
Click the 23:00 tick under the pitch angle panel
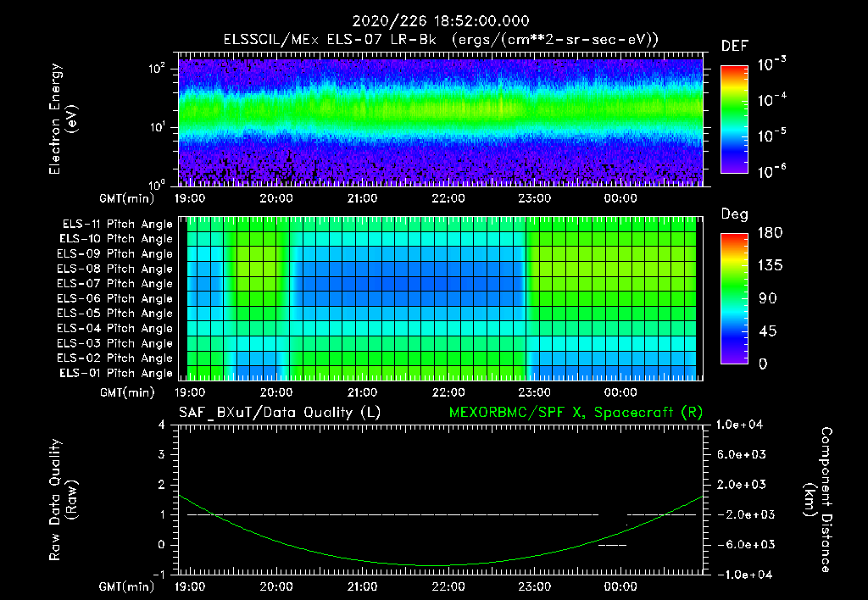[535, 393]
